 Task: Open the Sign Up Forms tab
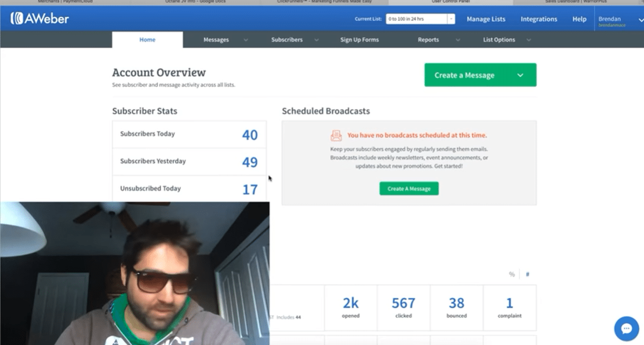point(359,40)
